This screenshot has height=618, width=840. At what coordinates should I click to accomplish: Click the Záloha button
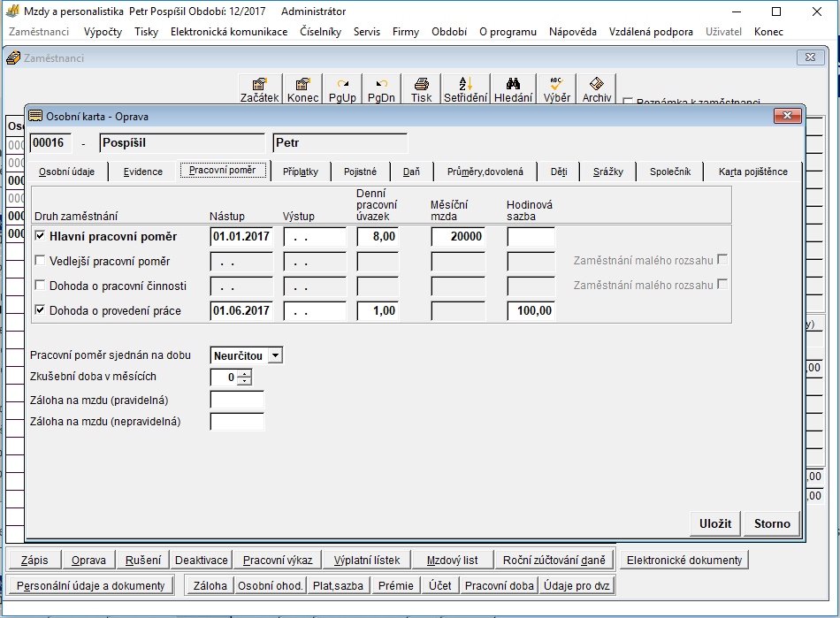point(210,586)
